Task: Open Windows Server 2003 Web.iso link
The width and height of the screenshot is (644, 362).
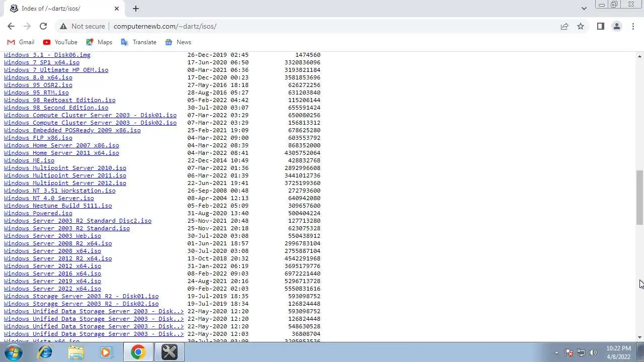Action: point(52,236)
